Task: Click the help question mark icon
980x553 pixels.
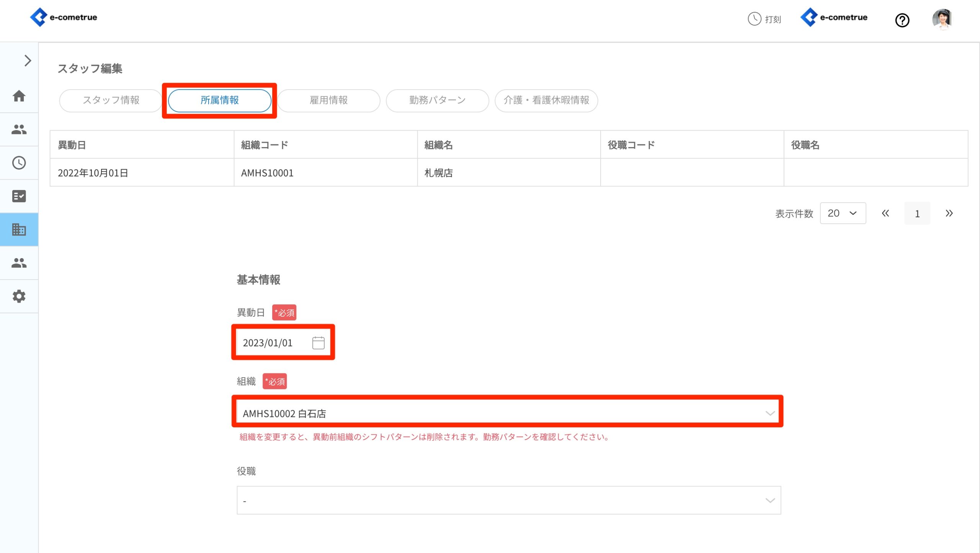Action: point(902,20)
